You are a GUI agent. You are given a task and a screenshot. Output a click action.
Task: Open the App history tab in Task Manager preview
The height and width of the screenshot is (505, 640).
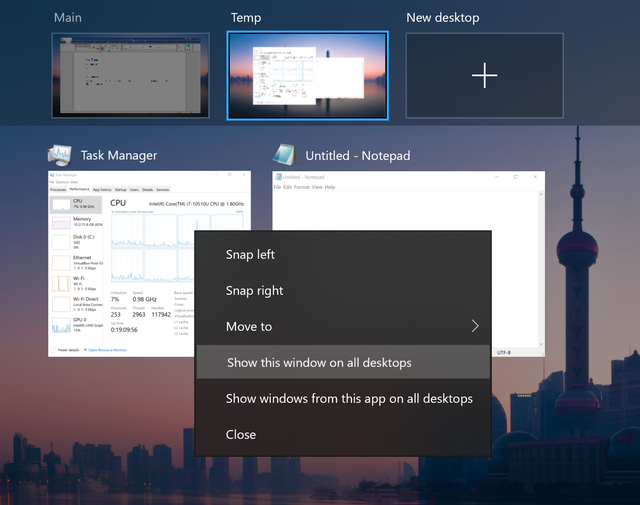(102, 189)
